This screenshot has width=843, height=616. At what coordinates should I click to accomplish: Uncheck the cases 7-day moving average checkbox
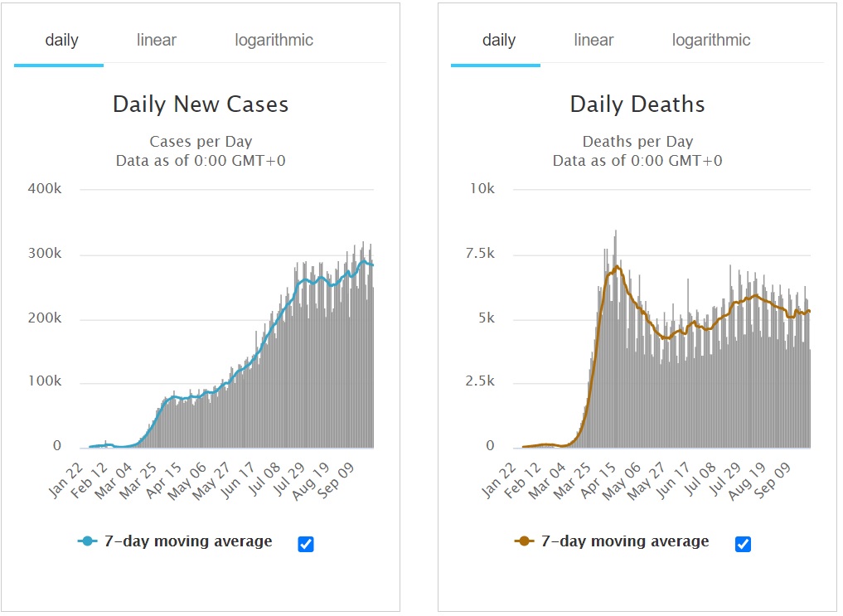click(305, 544)
